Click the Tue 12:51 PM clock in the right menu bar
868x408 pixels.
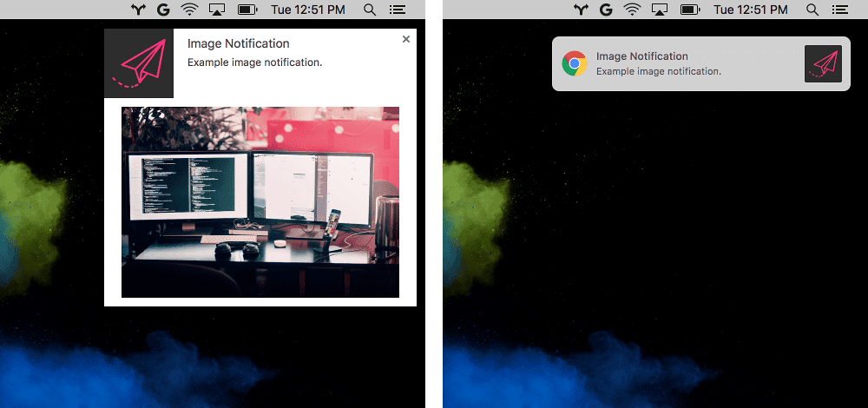pos(751,10)
